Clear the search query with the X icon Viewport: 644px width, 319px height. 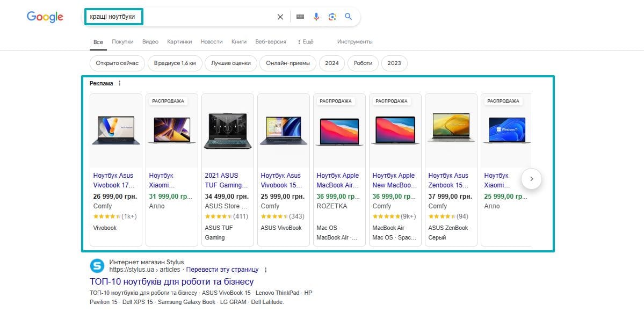(280, 17)
